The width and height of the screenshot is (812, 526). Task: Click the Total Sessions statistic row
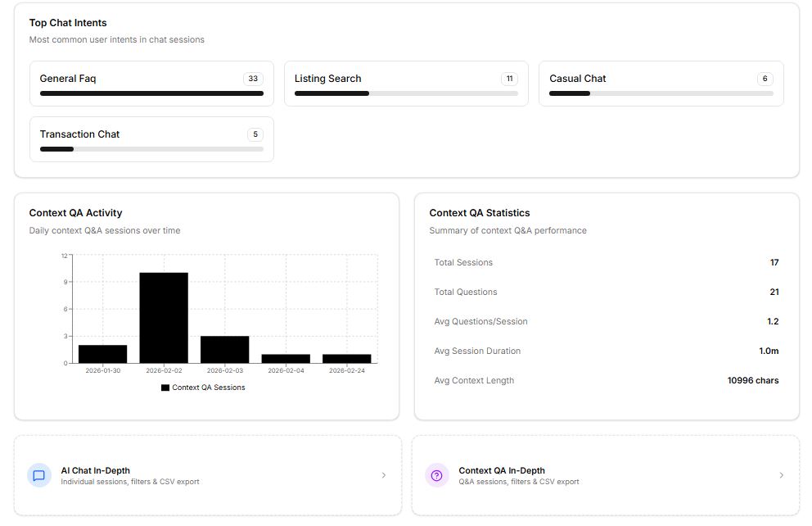(606, 263)
